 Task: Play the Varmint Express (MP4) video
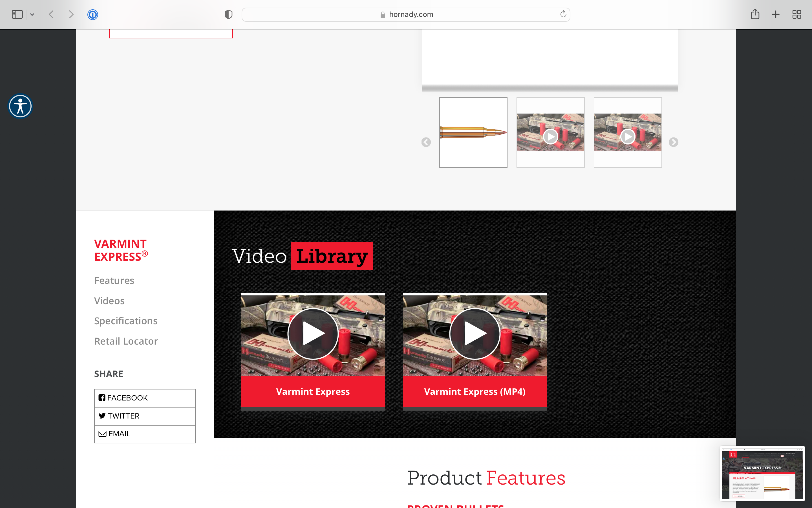coord(475,334)
